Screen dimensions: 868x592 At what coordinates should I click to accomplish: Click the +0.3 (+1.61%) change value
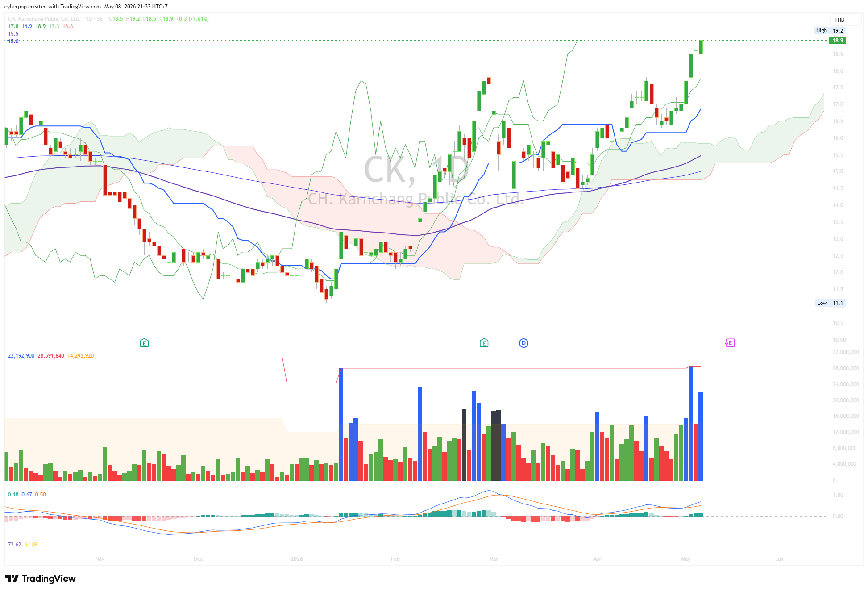(192, 19)
